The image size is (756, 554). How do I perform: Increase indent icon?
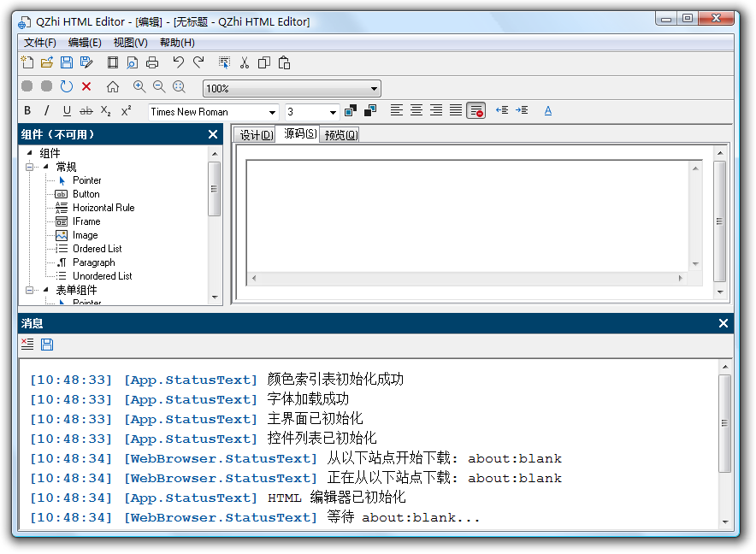tap(522, 110)
